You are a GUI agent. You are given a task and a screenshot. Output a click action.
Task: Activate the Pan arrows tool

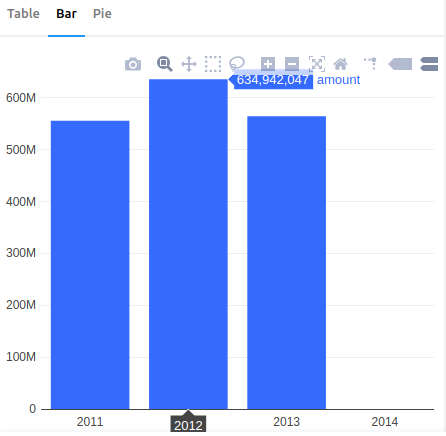point(189,64)
